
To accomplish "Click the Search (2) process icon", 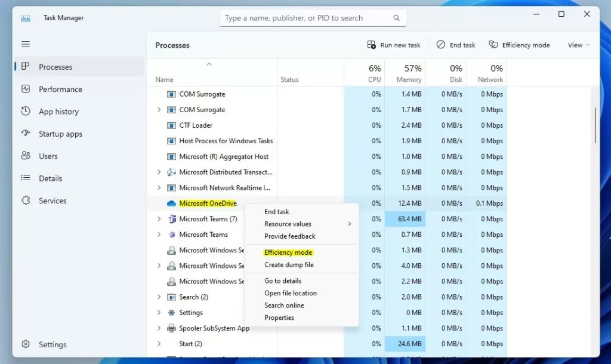I will pos(171,297).
